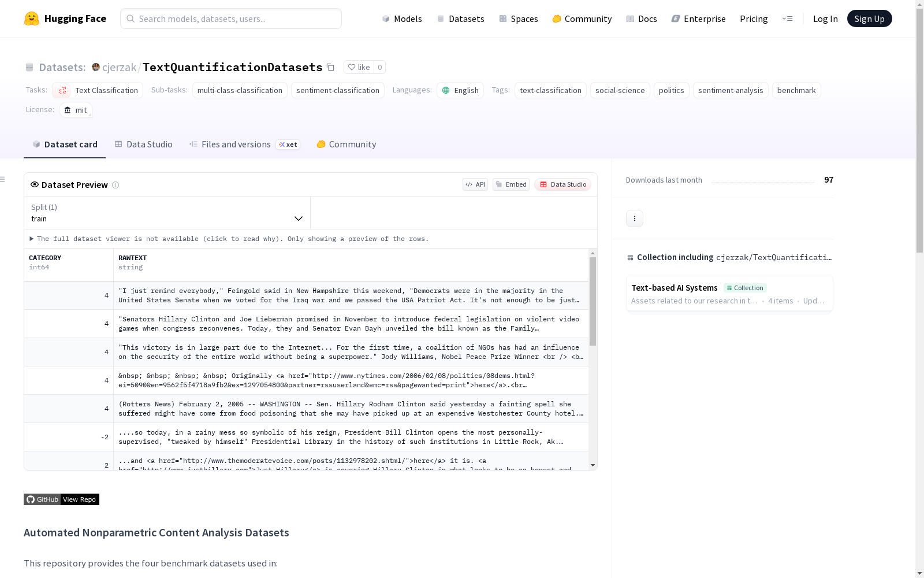Switch to the Dataset card tab
Viewport: 924px width, 578px height.
click(x=65, y=144)
